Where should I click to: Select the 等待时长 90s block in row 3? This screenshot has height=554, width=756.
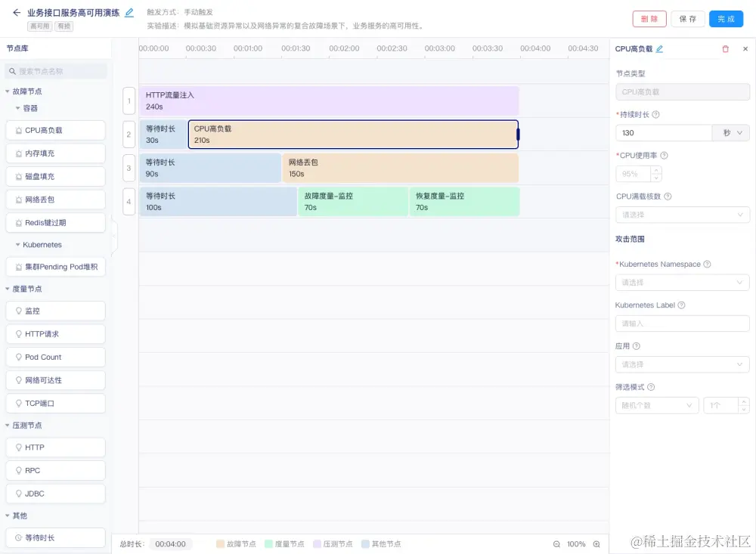[x=210, y=169]
